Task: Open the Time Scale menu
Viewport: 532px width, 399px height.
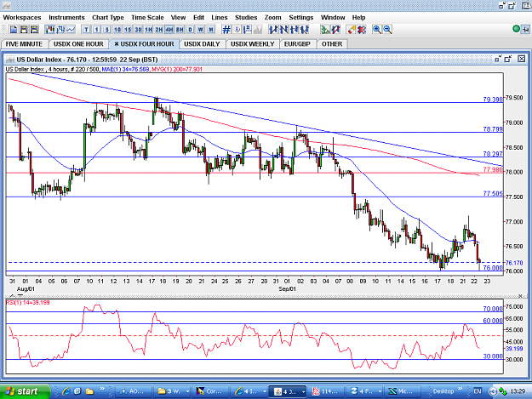Action: 147,18
